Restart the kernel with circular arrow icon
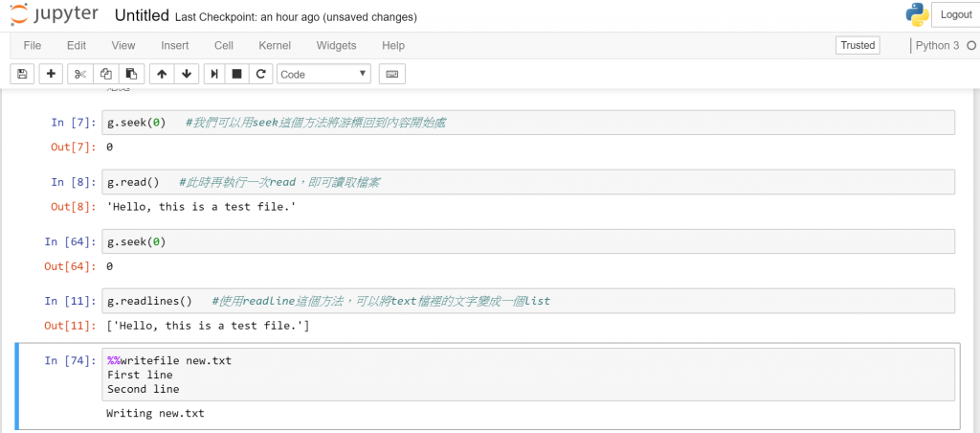980x433 pixels. point(258,74)
